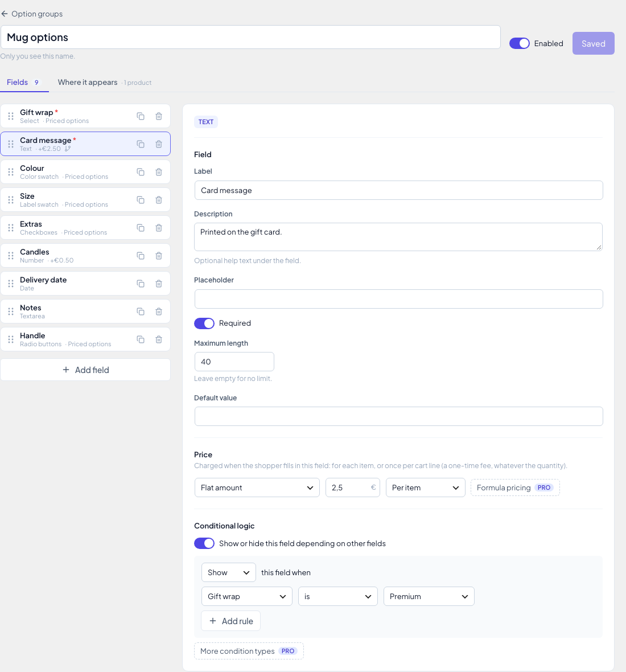Delete the Gift wrap field
626x672 pixels.
159,116
